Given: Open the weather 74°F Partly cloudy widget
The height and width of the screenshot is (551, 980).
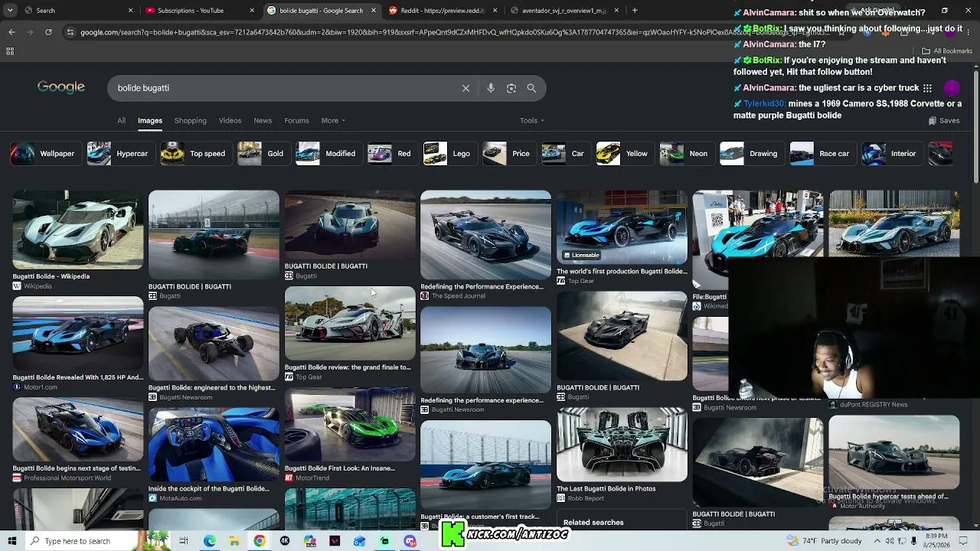Looking at the screenshot, I should coord(825,541).
